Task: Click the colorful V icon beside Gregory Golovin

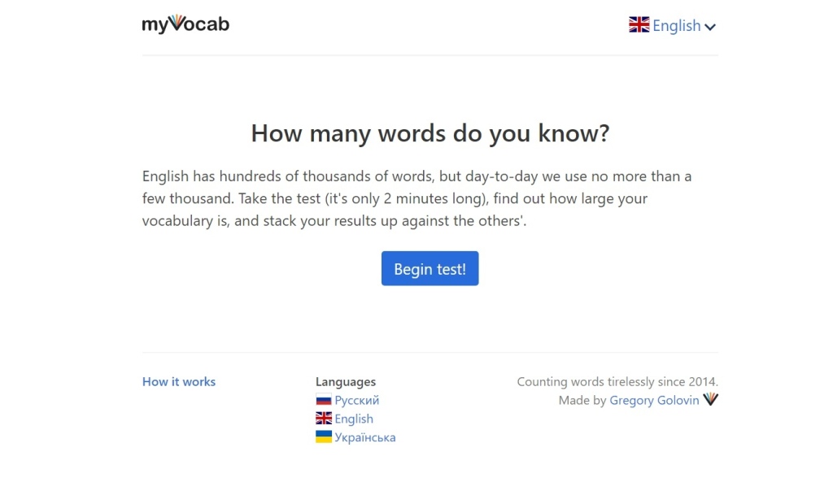Action: coord(711,399)
